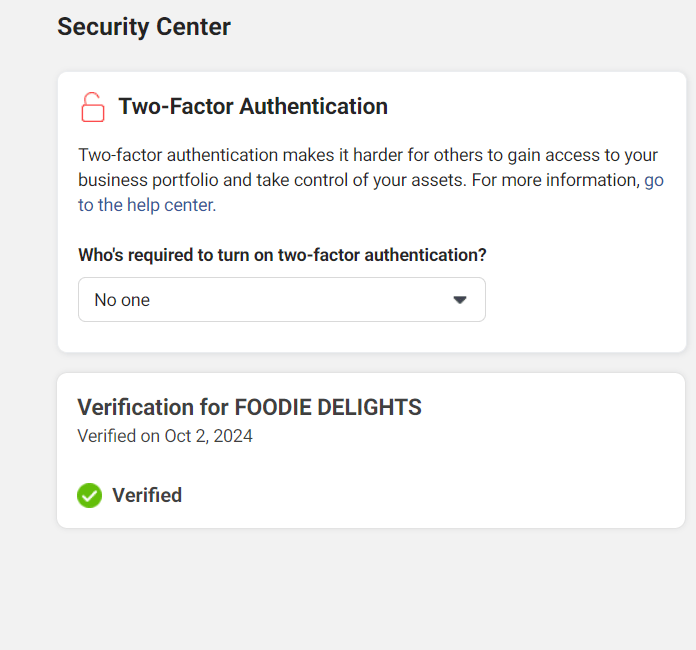
Task: Click the "Verified on Oct 2, 2024" text
Action: click(165, 436)
